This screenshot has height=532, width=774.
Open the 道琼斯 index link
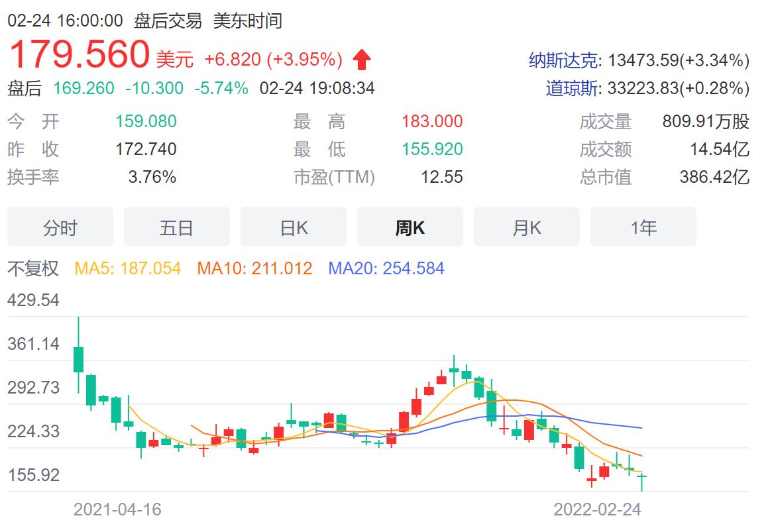[x=571, y=88]
